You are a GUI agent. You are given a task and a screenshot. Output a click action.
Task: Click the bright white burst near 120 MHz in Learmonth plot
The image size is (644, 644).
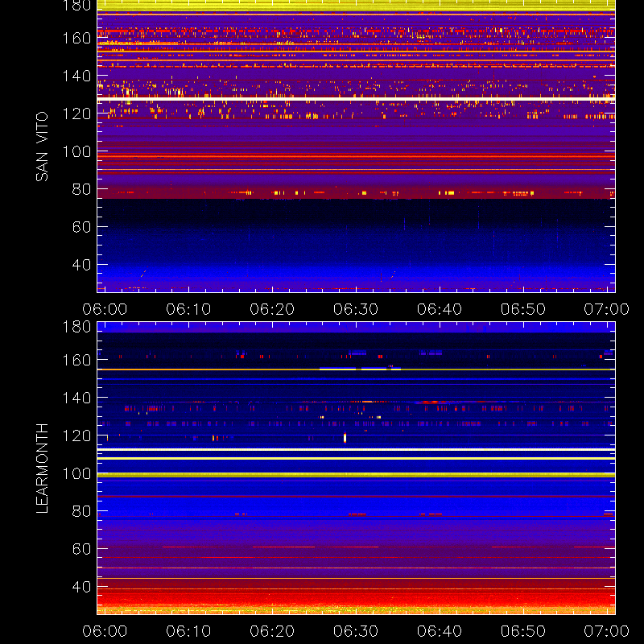pos(345,438)
